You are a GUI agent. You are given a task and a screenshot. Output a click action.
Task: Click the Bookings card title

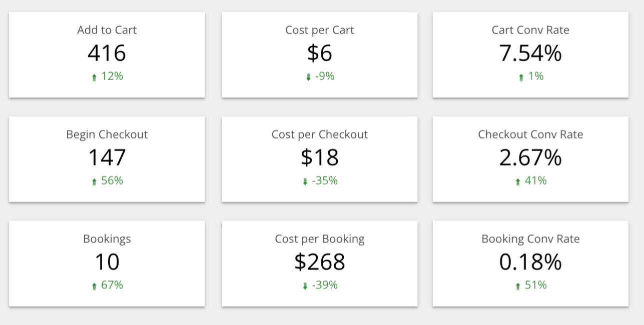[x=107, y=239]
